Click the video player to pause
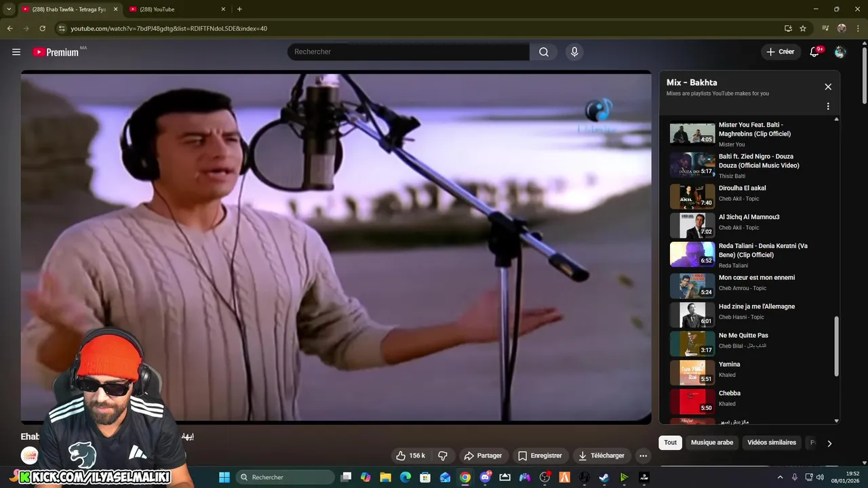Viewport: 868px width, 488px height. 336,247
